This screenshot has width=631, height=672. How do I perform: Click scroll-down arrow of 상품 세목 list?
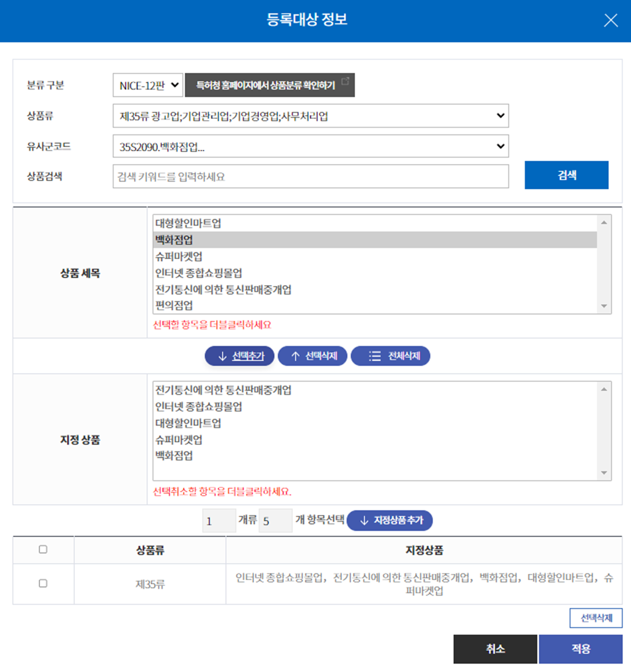[604, 306]
